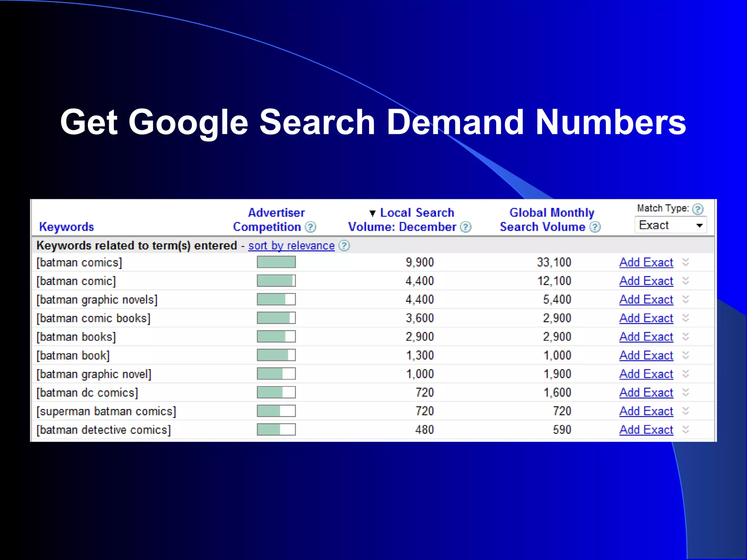This screenshot has width=747, height=560.
Task: Add Exact for batman dc comics
Action: (646, 393)
